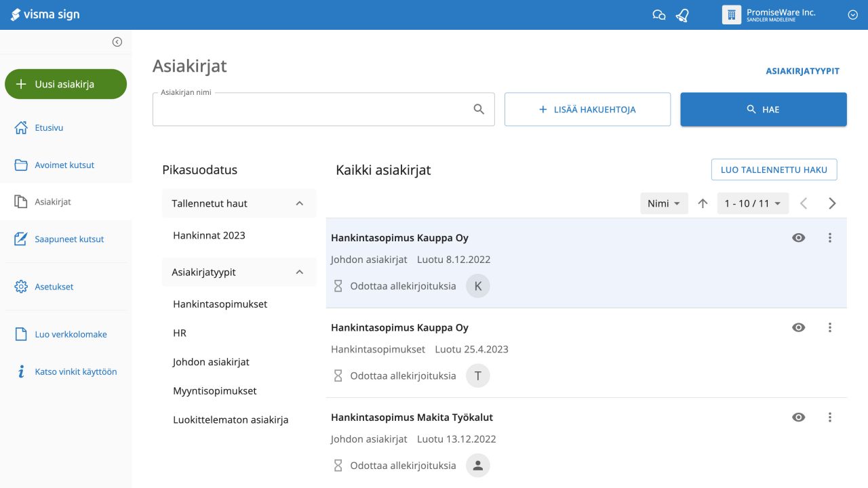This screenshot has height=488, width=868.
Task: Preview the Hankintasopimus Kauppa Oy created 25.4.2023
Action: point(799,327)
